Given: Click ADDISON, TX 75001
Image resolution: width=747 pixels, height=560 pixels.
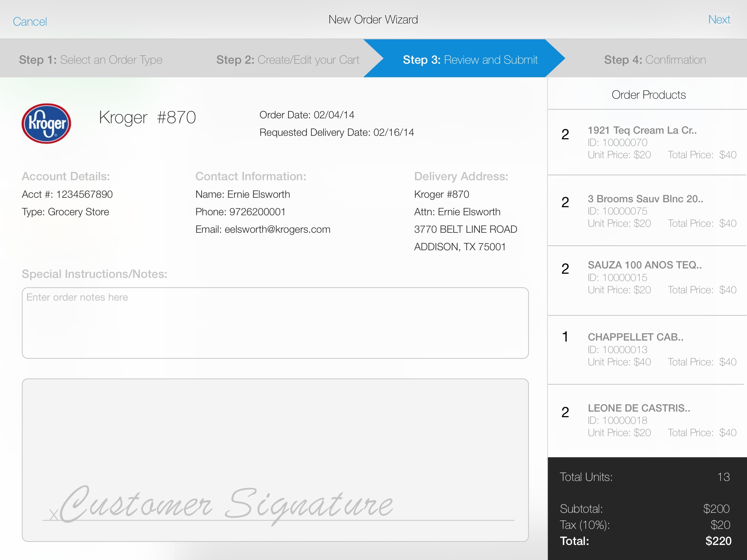Looking at the screenshot, I should coord(460,247).
